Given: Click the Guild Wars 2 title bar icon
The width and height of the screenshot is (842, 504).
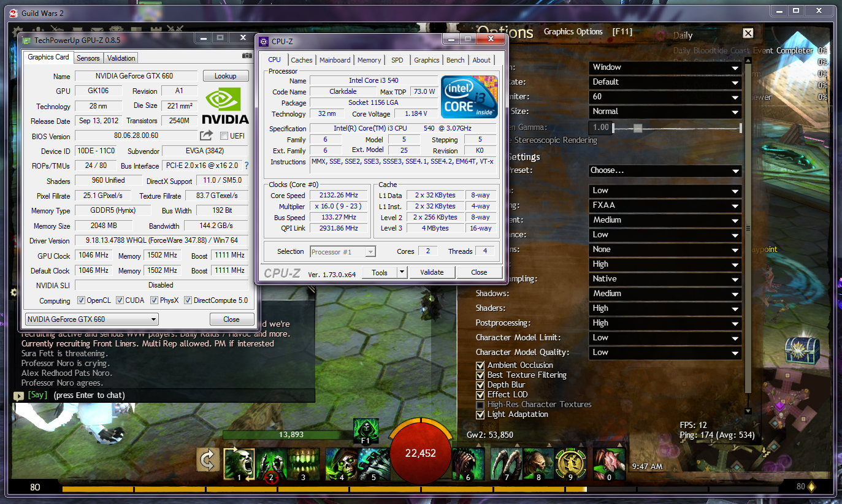Looking at the screenshot, I should click(x=13, y=12).
